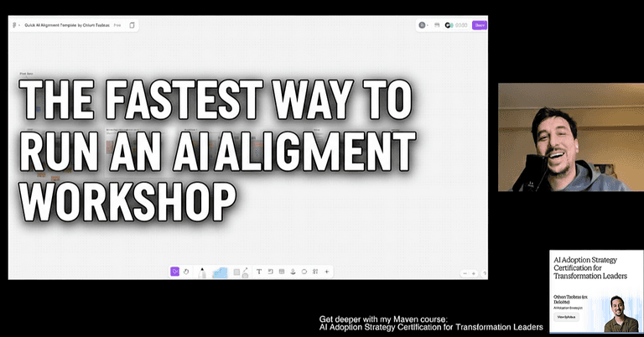Screen dimensions: 644x337
Task: Click the purple Share button
Action: (x=480, y=25)
